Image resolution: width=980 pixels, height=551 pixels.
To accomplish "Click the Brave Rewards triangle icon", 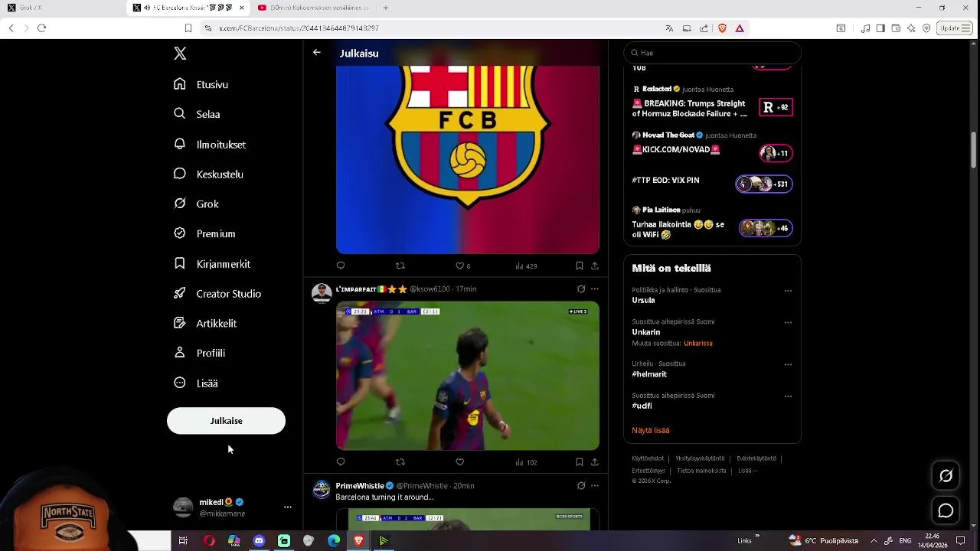I will point(740,28).
